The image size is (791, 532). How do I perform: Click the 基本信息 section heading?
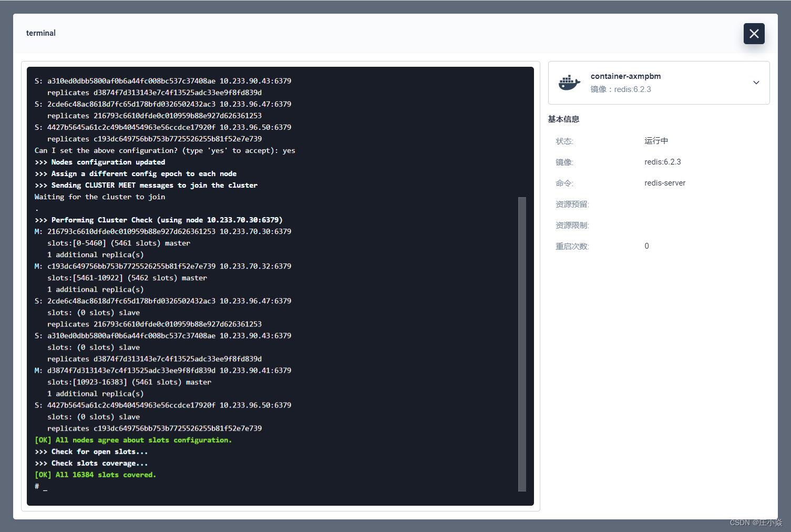[x=563, y=119]
